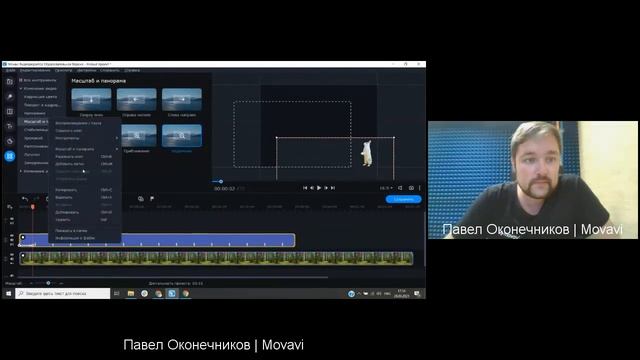The image size is (640, 360).
Task: Select the Приближение zoom-in thumbnail
Action: tap(139, 135)
